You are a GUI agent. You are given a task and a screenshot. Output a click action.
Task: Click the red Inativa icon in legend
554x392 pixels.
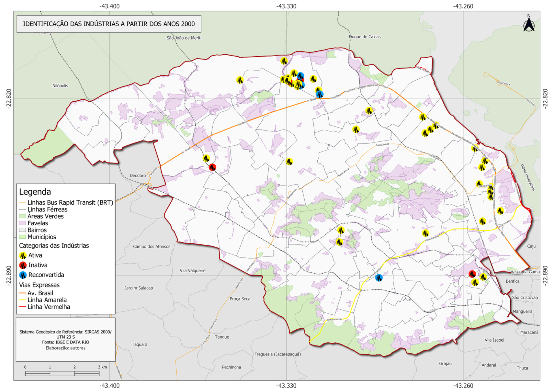point(23,265)
